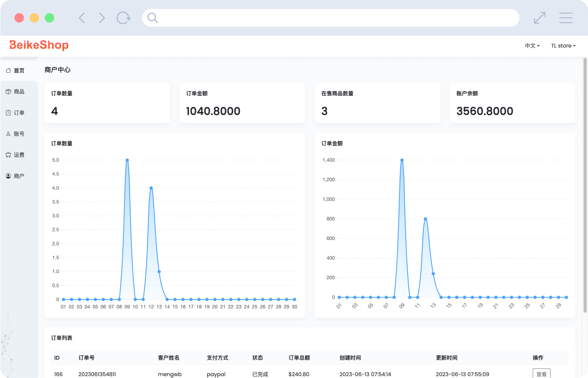Open the 订单 sidebar menu
Viewport: 588px width, 378px height.
pyautogui.click(x=19, y=113)
